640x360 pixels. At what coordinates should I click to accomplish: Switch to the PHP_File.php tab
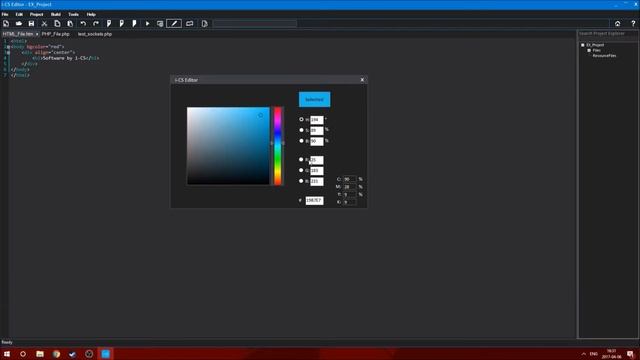tap(56, 34)
